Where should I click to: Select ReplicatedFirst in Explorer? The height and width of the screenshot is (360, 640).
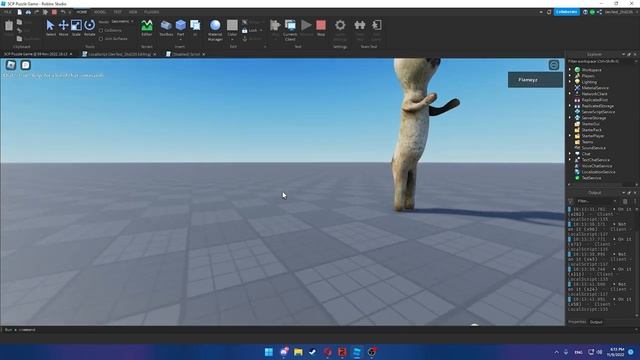point(594,100)
